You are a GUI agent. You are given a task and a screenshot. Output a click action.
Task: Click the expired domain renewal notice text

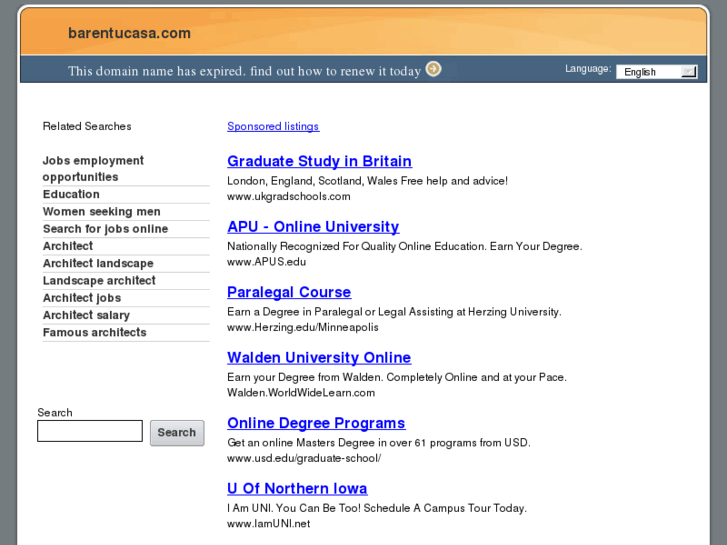tap(244, 71)
